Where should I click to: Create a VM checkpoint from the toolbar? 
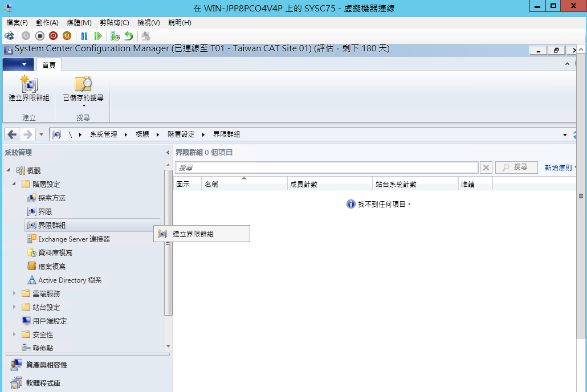pos(115,36)
